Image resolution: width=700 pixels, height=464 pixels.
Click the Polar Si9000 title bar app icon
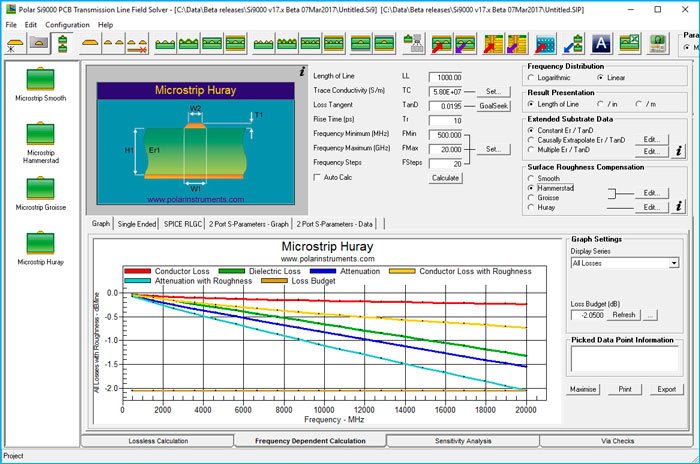[11, 9]
